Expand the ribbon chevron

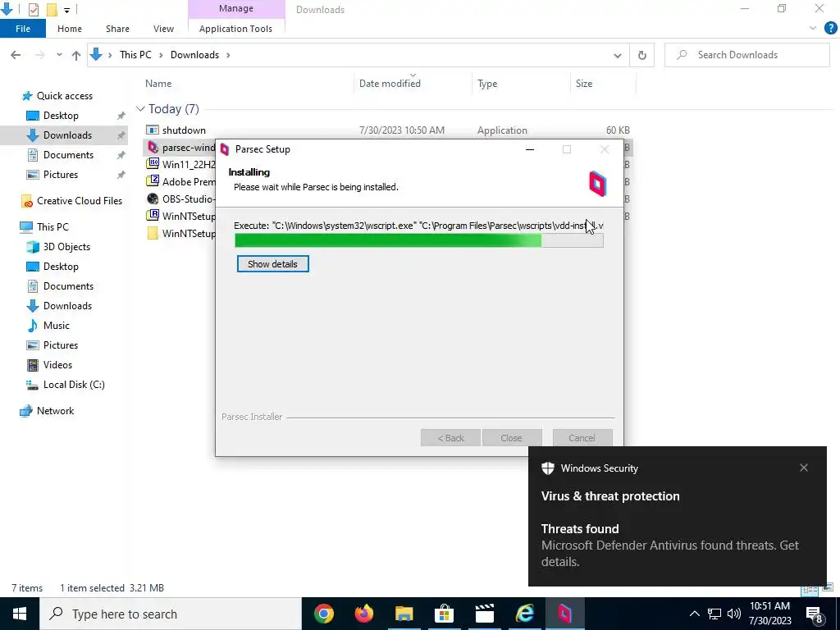(x=813, y=29)
